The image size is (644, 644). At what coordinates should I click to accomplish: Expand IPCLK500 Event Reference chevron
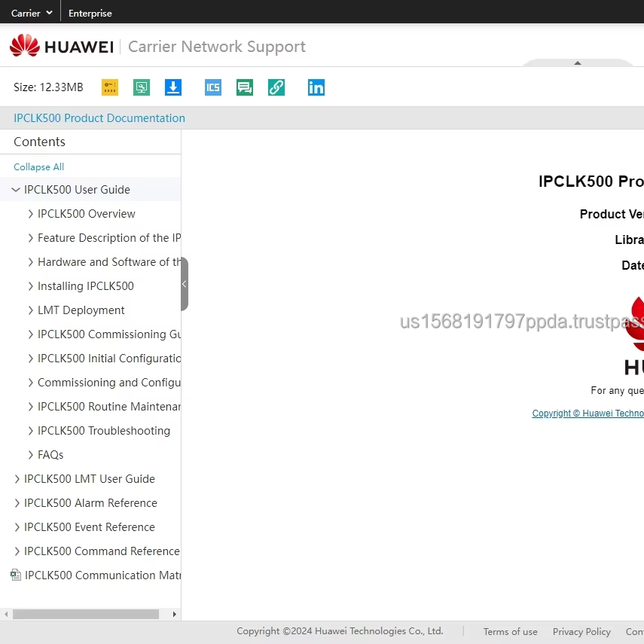tap(17, 527)
